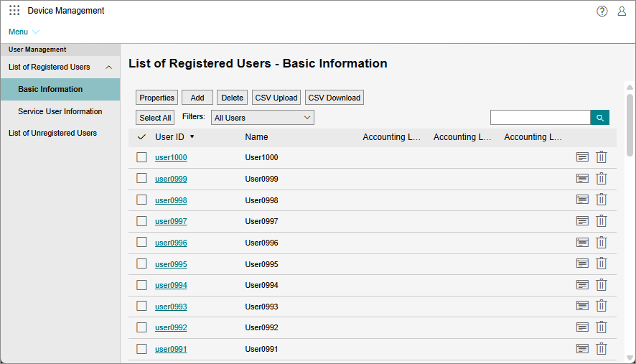The height and width of the screenshot is (364, 636).
Task: Open properties icon for user0996
Action: coord(582,243)
